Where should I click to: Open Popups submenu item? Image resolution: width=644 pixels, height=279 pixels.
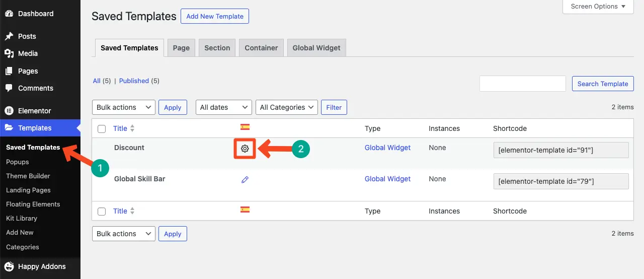coord(18,162)
